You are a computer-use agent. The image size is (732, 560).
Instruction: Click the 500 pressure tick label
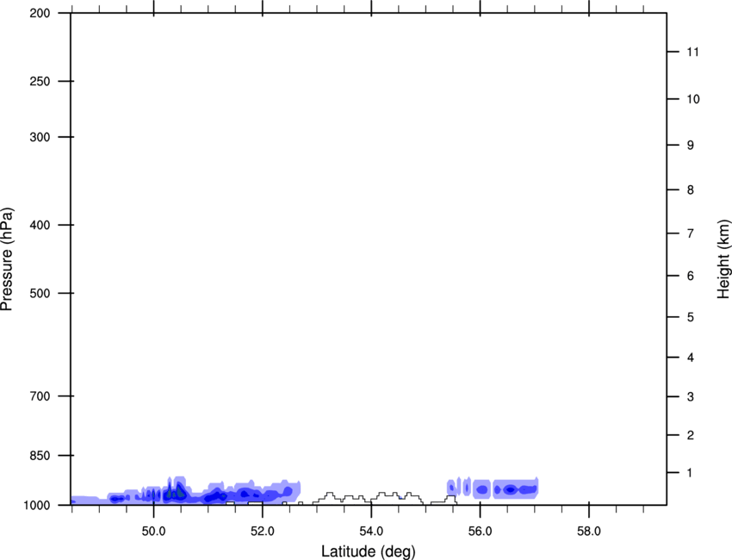pos(40,293)
